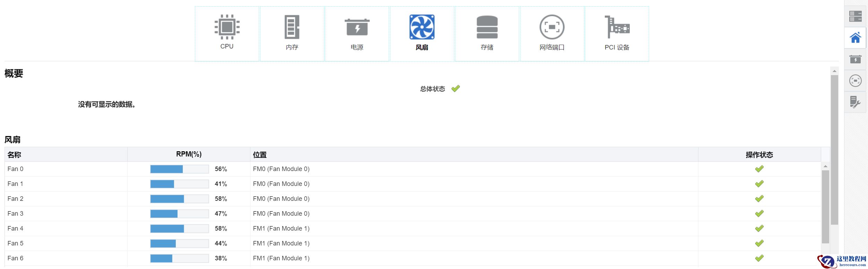Click Fan 2 status check mark
This screenshot has width=868, height=269.
click(x=759, y=199)
